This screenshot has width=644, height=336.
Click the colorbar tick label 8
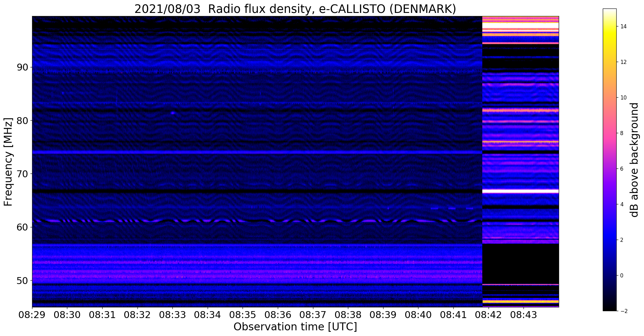621,133
